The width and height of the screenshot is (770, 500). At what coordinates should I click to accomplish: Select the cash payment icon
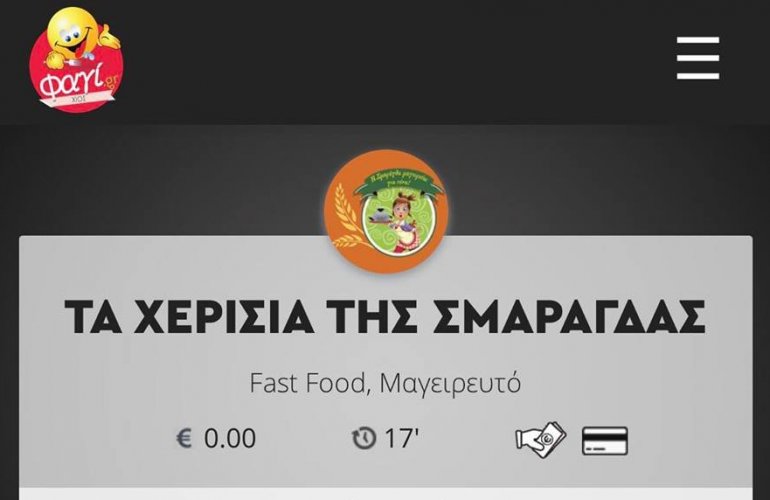click(540, 439)
